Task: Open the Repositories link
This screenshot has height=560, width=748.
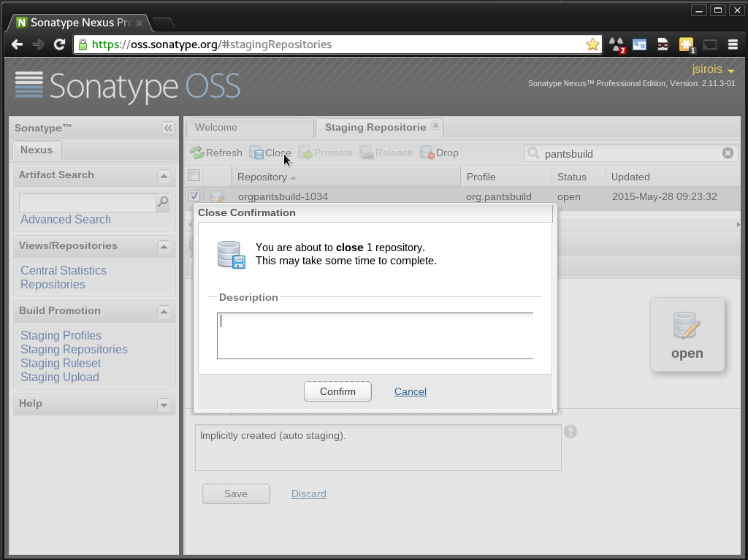Action: [53, 284]
